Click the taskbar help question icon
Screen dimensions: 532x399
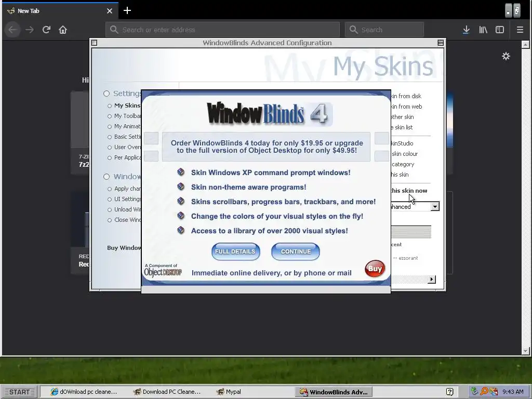[450, 392]
